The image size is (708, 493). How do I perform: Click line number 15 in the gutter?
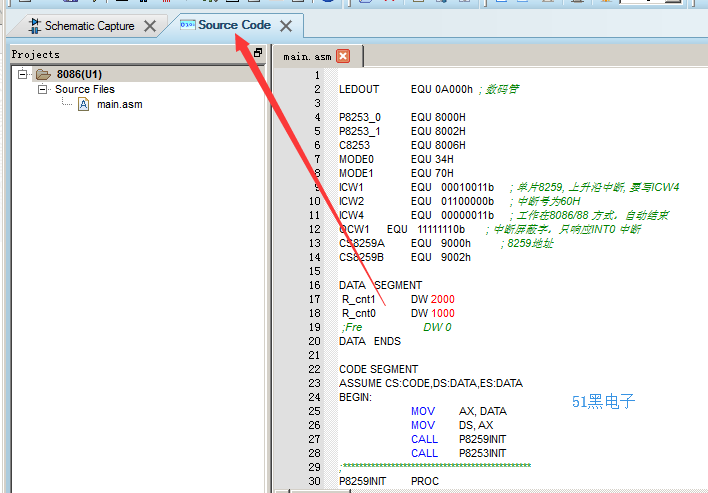314,271
